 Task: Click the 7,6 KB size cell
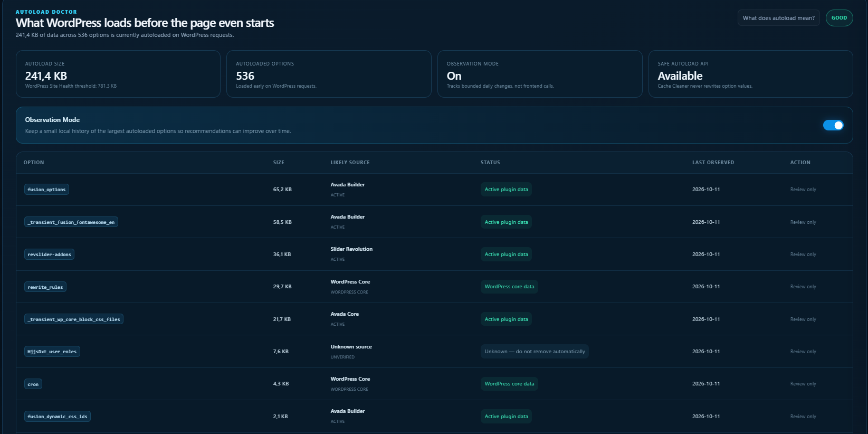281,352
